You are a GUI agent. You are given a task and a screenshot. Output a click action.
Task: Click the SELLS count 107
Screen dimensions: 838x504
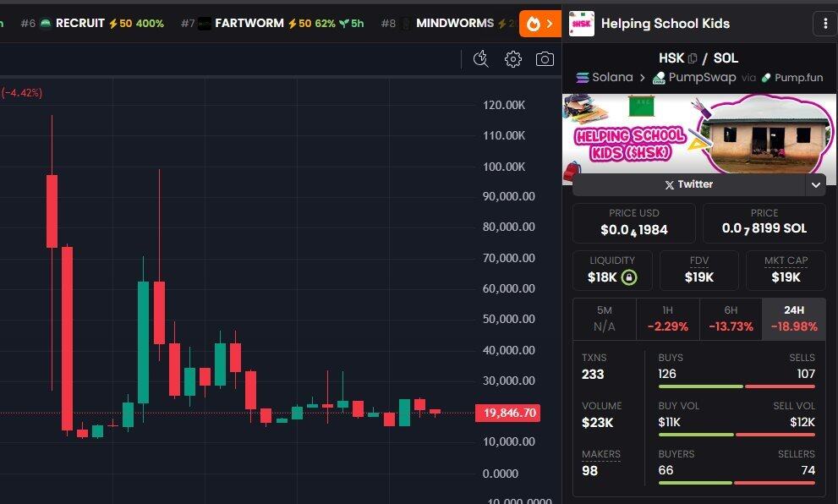click(x=806, y=374)
